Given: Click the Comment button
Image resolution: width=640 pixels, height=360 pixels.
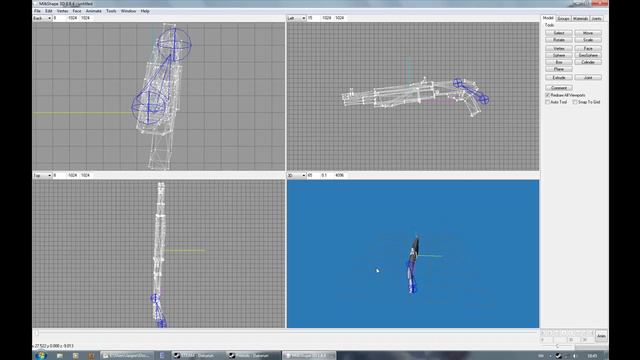Looking at the screenshot, I should [559, 88].
